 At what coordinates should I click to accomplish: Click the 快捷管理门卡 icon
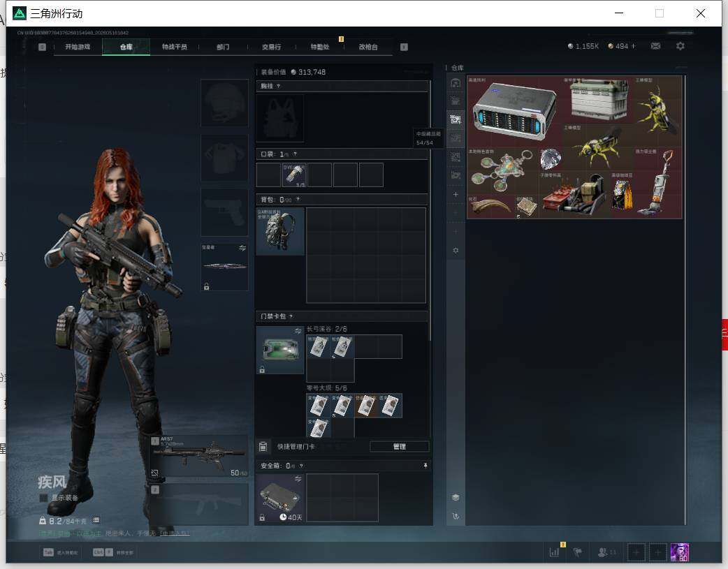(x=263, y=447)
